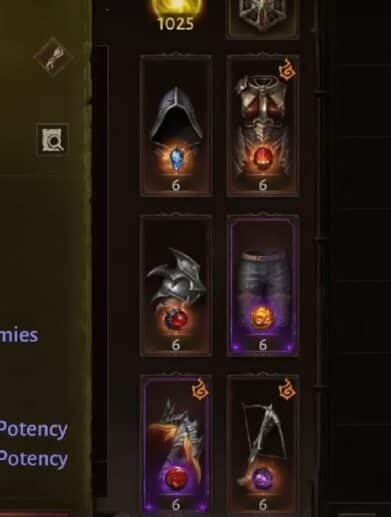Screen dimensions: 391x517
Task: Open the scroll magnifier inspect icon
Action: pos(53,140)
